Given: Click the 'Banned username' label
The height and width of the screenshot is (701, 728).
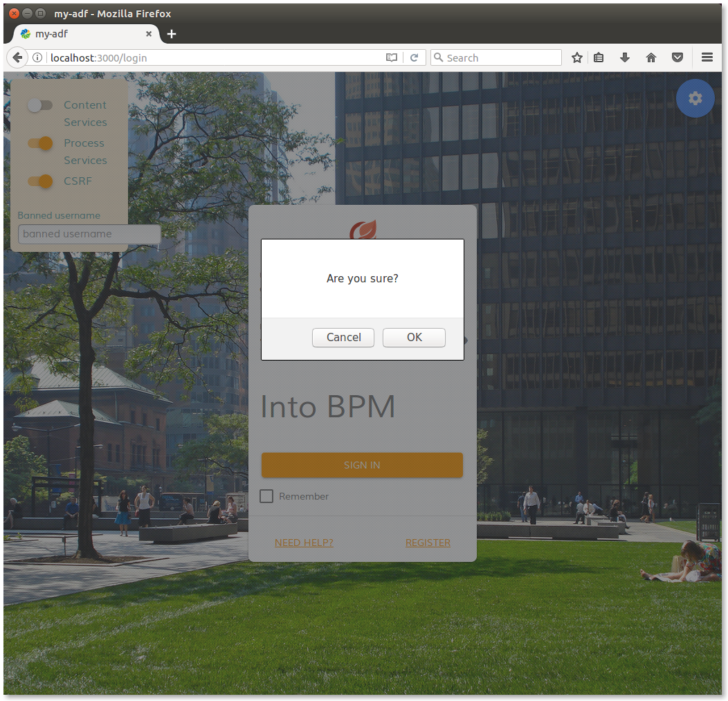Looking at the screenshot, I should [59, 215].
